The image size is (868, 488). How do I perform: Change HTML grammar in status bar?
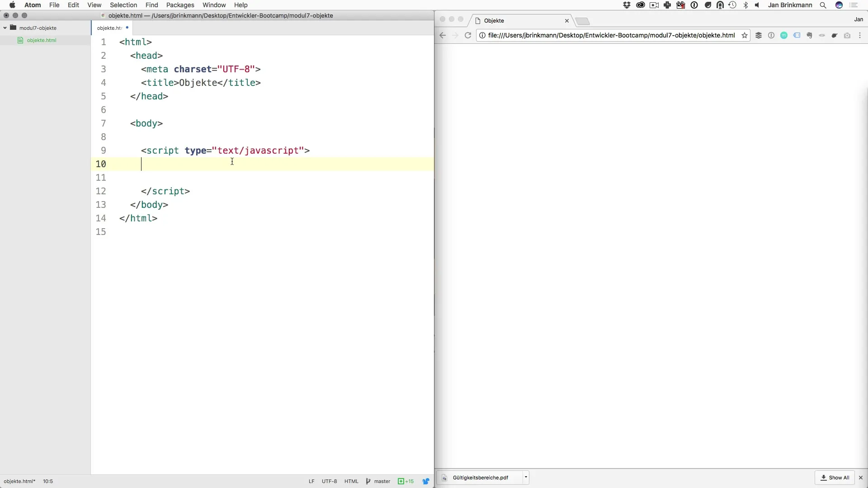351,481
